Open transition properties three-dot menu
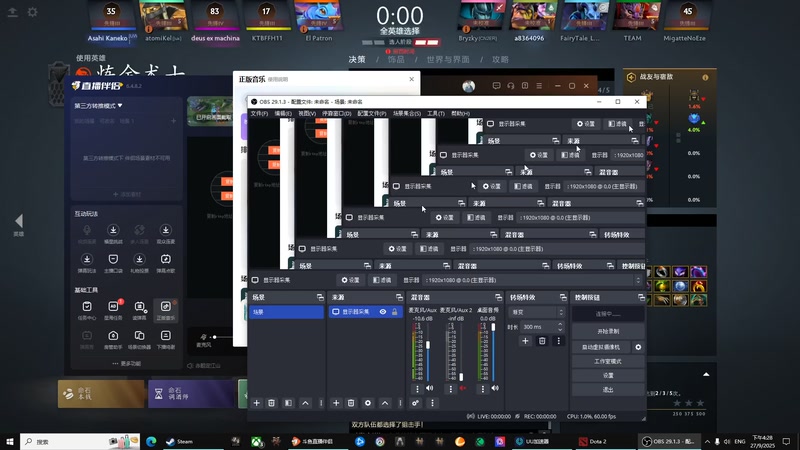The width and height of the screenshot is (800, 450). coord(559,341)
